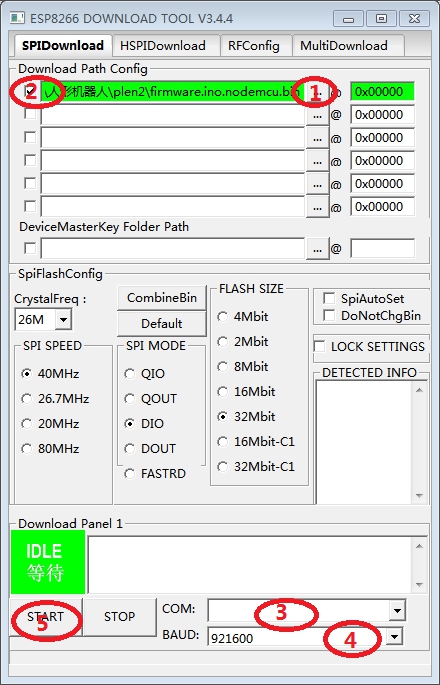The width and height of the screenshot is (440, 685).
Task: Click the Default button
Action: coord(162,324)
